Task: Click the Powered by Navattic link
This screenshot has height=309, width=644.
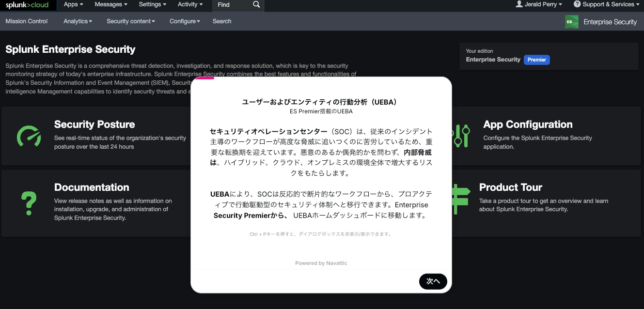Action: point(321,263)
